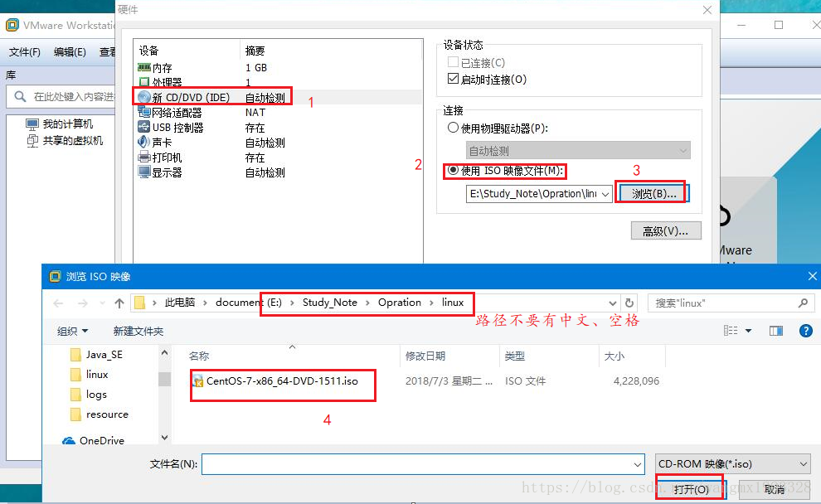821x504 pixels.
Task: Toggle the preview pane icon
Action: click(776, 331)
